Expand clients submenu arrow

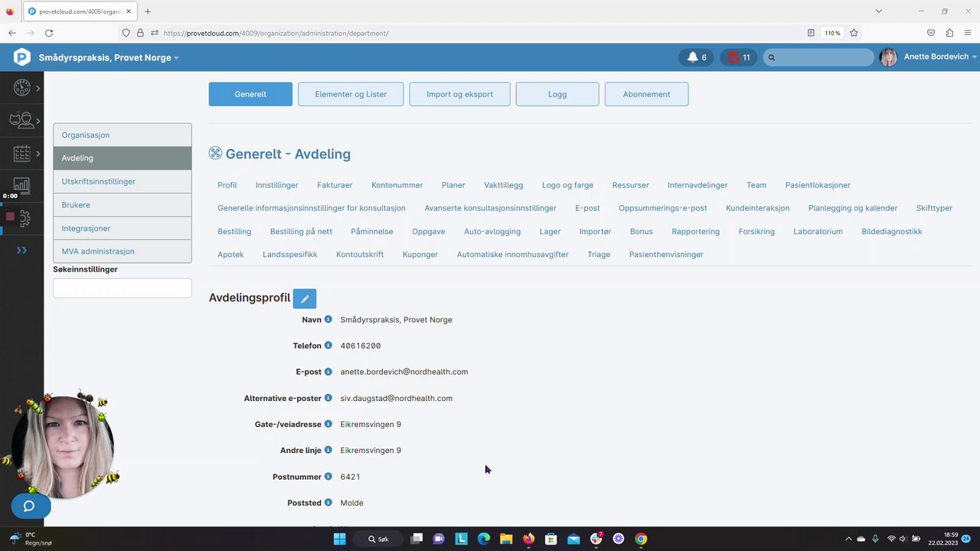[38, 121]
